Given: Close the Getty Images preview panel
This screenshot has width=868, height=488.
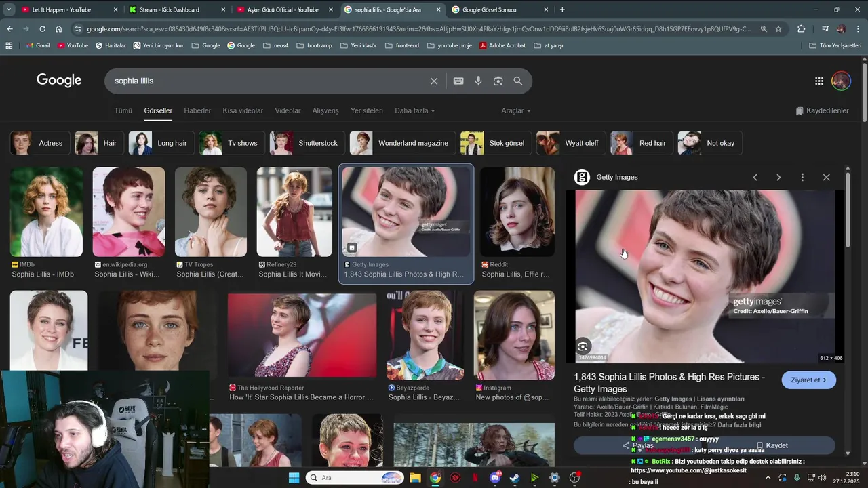Looking at the screenshot, I should point(826,177).
